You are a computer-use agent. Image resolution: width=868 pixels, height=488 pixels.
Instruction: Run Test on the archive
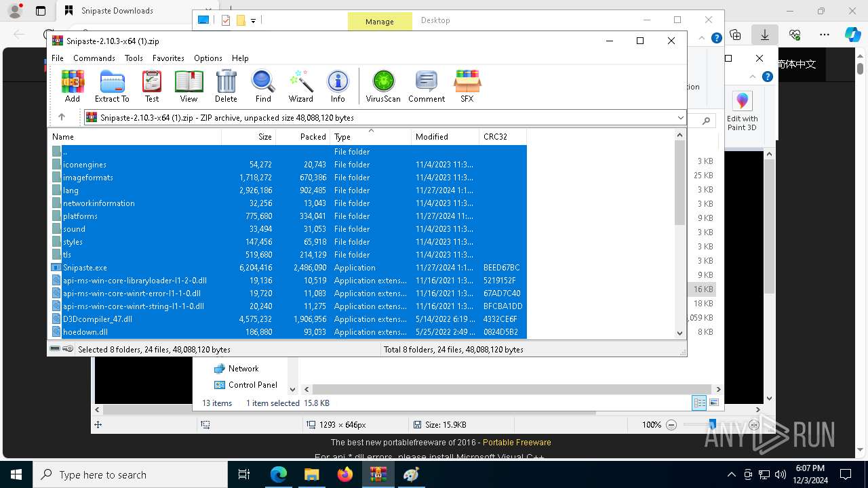[152, 86]
